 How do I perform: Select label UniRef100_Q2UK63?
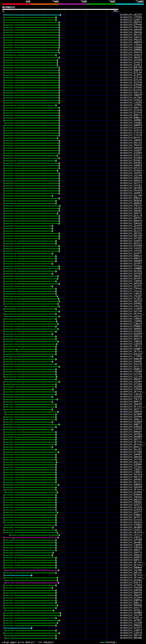131,331
